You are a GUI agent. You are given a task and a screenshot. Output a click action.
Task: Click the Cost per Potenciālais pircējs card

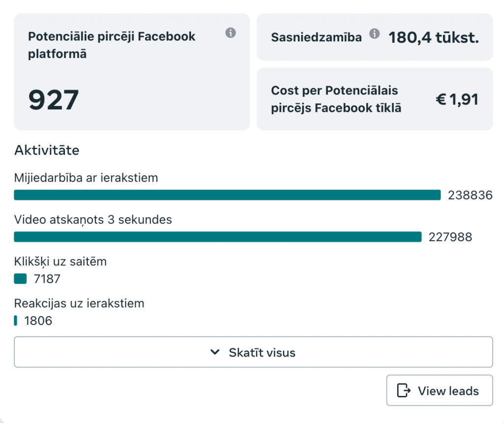tap(375, 99)
